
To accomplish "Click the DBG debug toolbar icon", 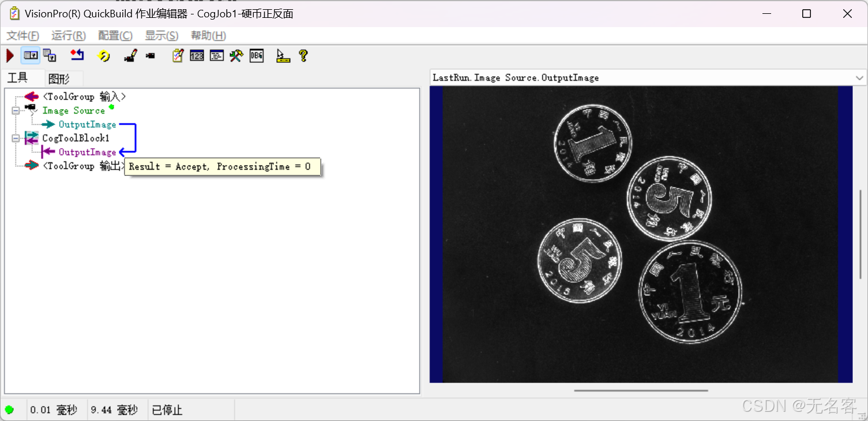I will (257, 56).
